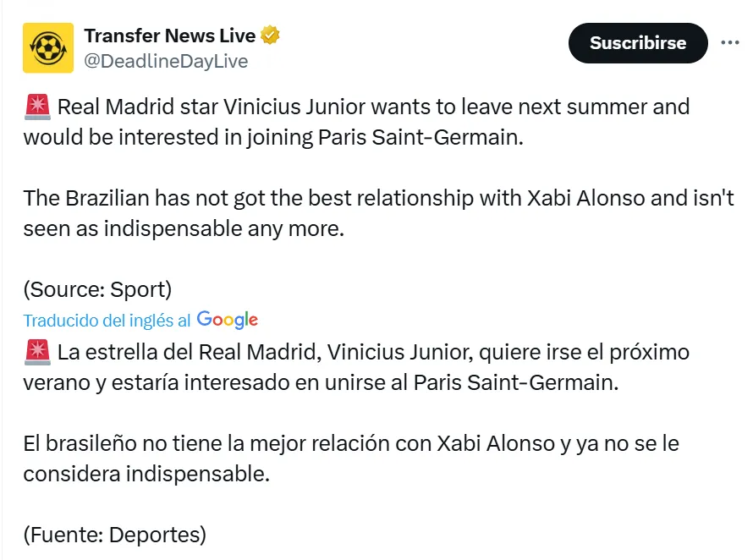
Task: Click the "Traducido del inglés al" link
Action: pos(107,321)
